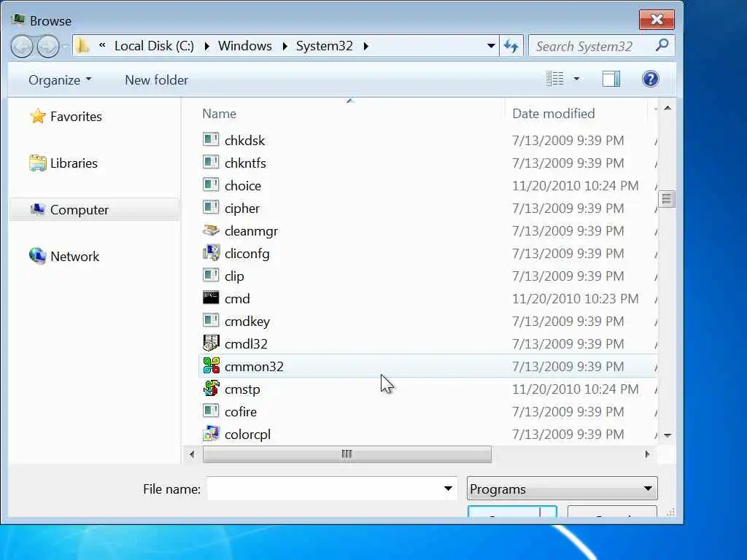
Task: Click the colorcpl color management icon
Action: [211, 434]
